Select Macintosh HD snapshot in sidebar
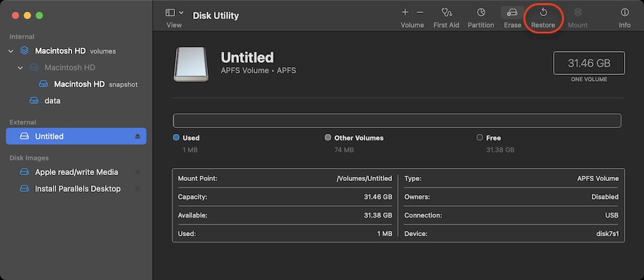This screenshot has height=280, width=644. [79, 84]
